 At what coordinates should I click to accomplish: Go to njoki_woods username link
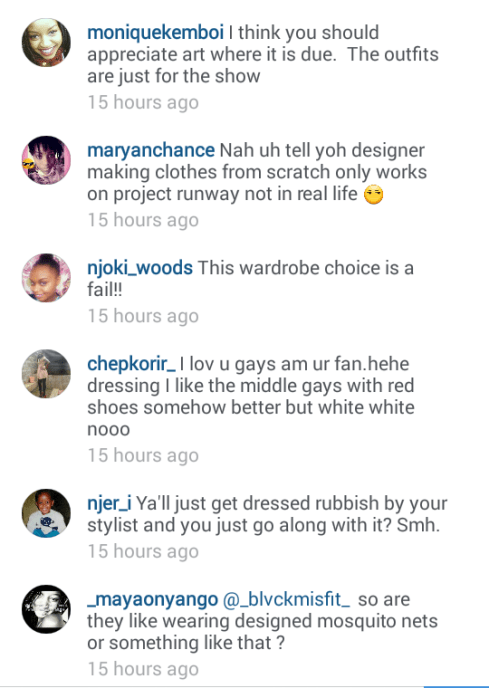140,268
